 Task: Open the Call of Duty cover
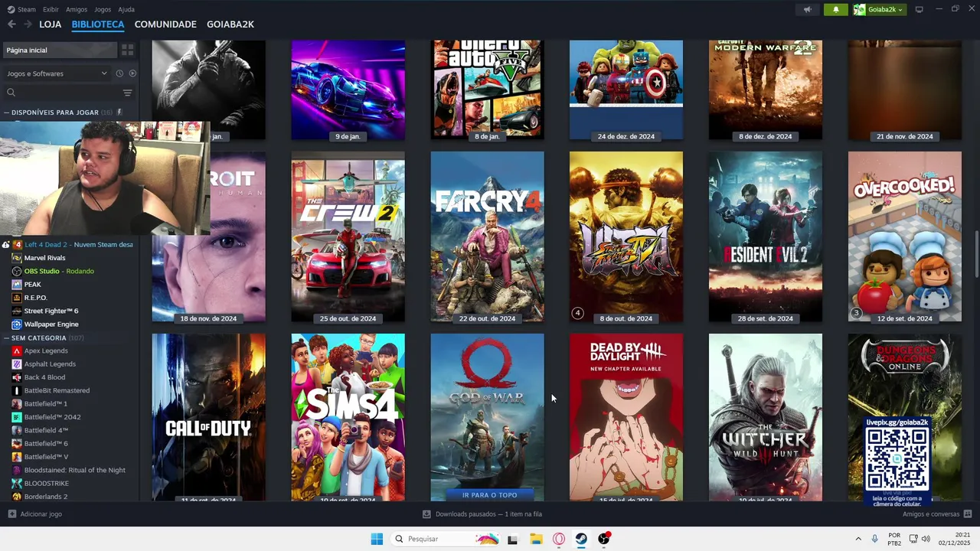click(x=208, y=417)
